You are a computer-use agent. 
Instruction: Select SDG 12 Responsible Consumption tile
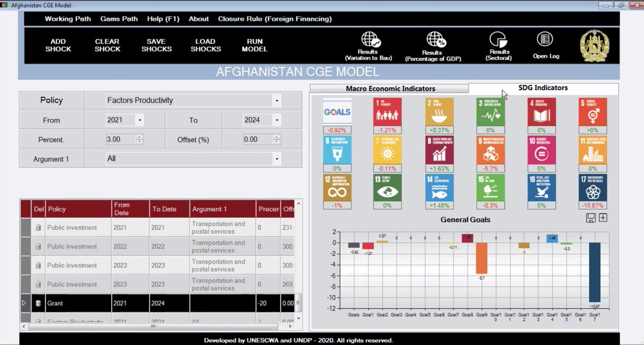tap(337, 187)
